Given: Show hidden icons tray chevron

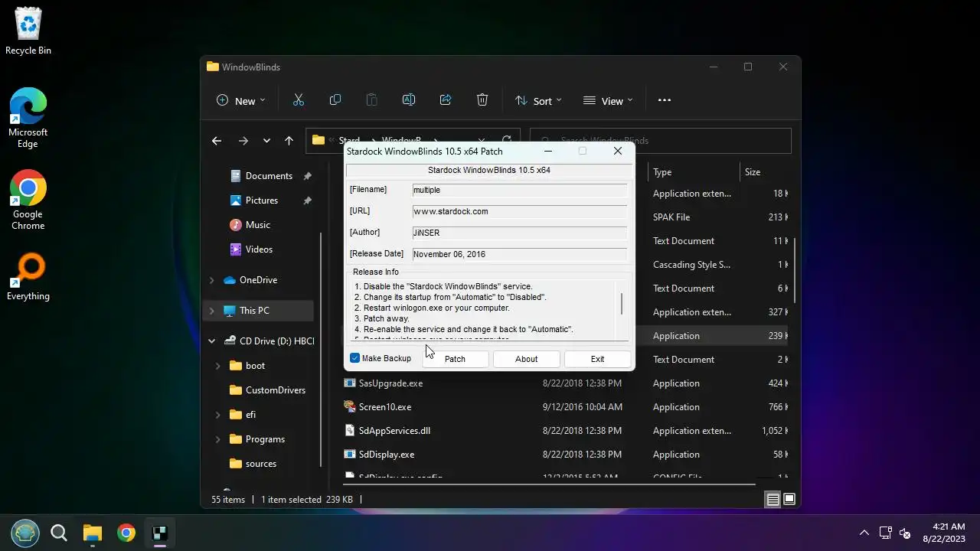Looking at the screenshot, I should click(864, 533).
